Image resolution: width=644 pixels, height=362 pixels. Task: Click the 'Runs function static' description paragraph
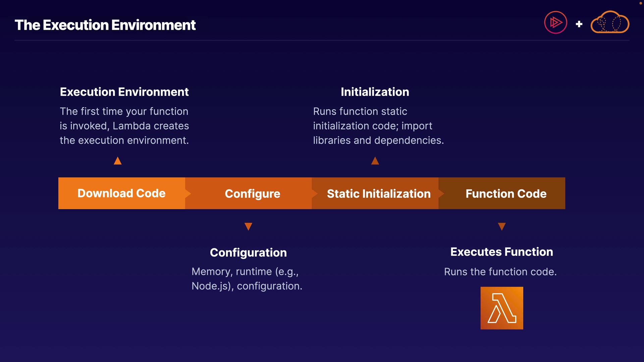click(x=378, y=126)
